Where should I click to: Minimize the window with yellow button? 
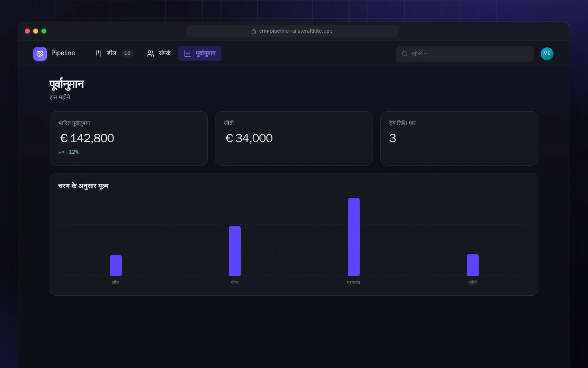click(36, 31)
